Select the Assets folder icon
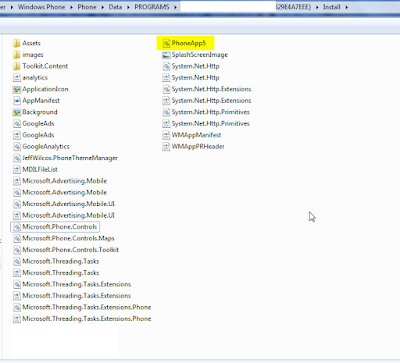The image size is (400, 363). tap(17, 43)
